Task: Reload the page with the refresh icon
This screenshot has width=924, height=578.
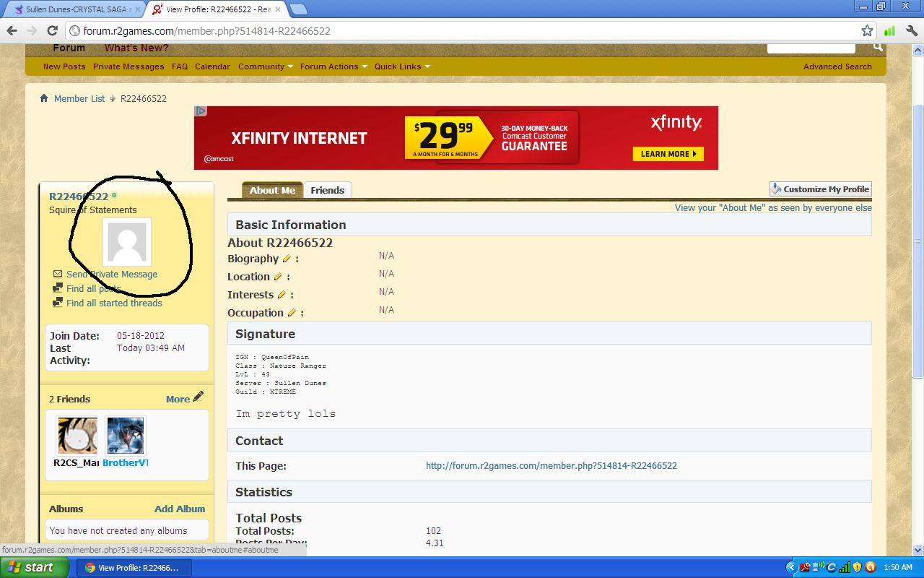Action: pos(52,30)
